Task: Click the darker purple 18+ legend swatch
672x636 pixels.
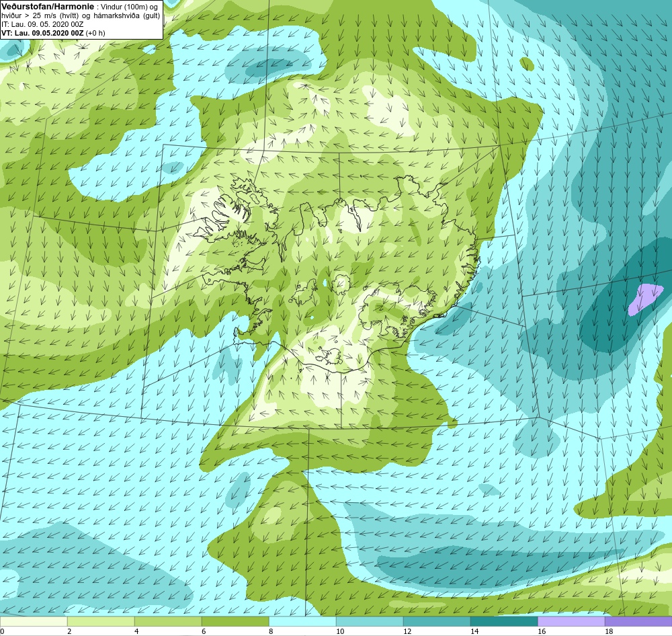Action: point(638,621)
